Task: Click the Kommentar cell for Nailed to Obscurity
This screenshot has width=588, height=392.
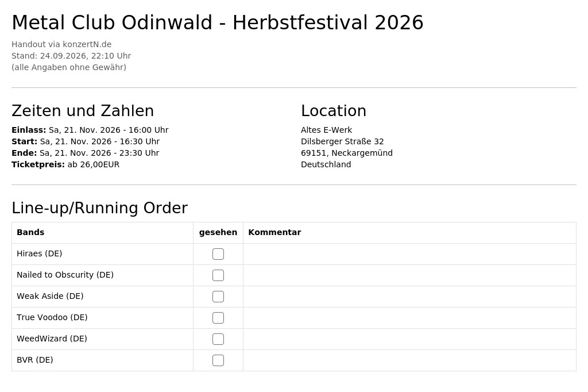Action: pyautogui.click(x=409, y=275)
